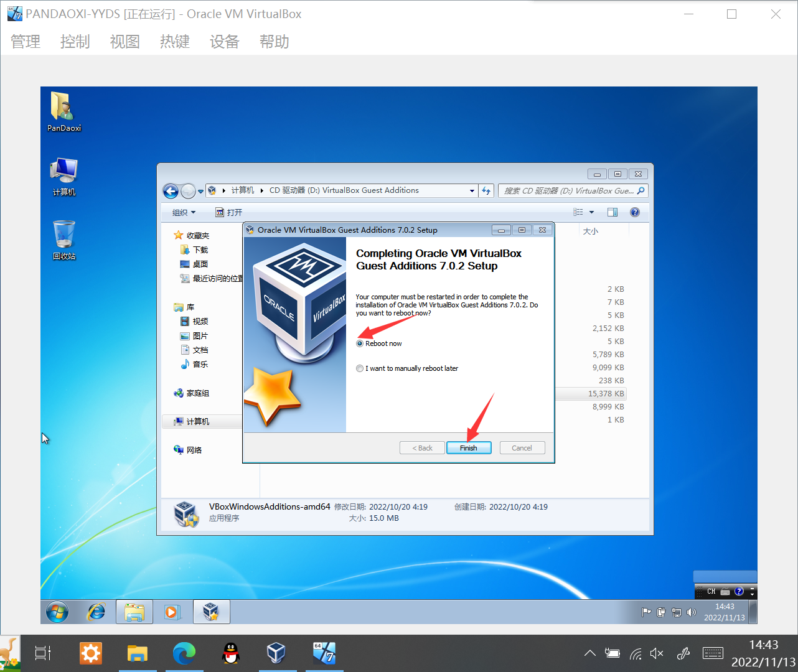Viewport: 798px width, 672px height.
Task: Open QQ penguin on host taskbar
Action: pyautogui.click(x=231, y=653)
